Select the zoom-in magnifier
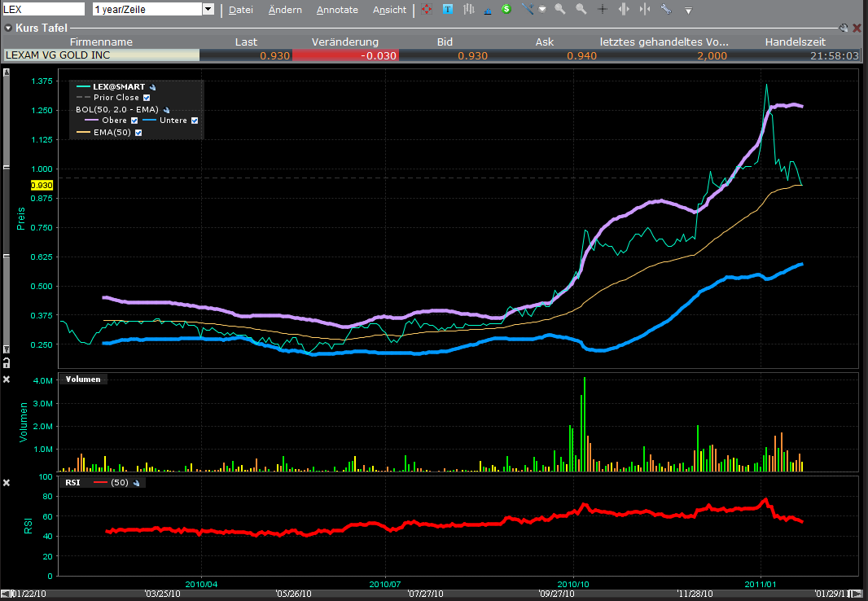868x601 pixels. [x=559, y=9]
